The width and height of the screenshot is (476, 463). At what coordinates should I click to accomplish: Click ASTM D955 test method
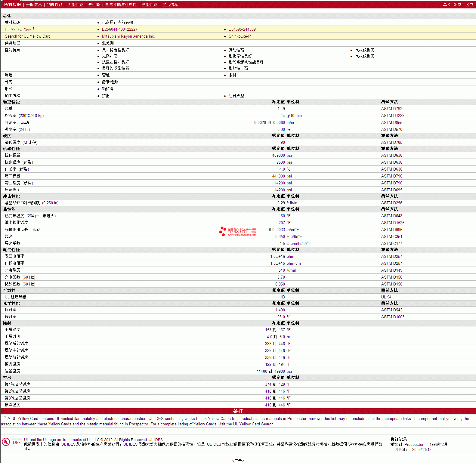(391, 123)
